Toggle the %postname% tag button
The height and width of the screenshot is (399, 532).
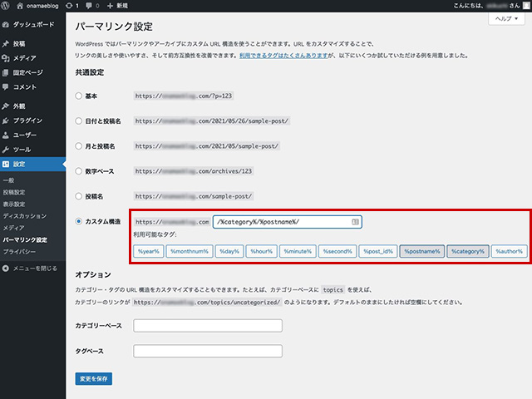pyautogui.click(x=422, y=251)
